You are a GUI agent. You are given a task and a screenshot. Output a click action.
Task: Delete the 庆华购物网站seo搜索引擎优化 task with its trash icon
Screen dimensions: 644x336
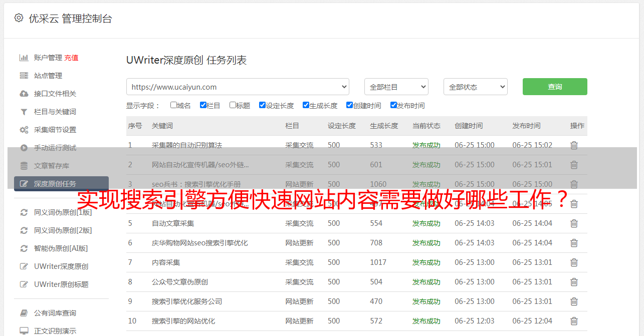point(574,243)
